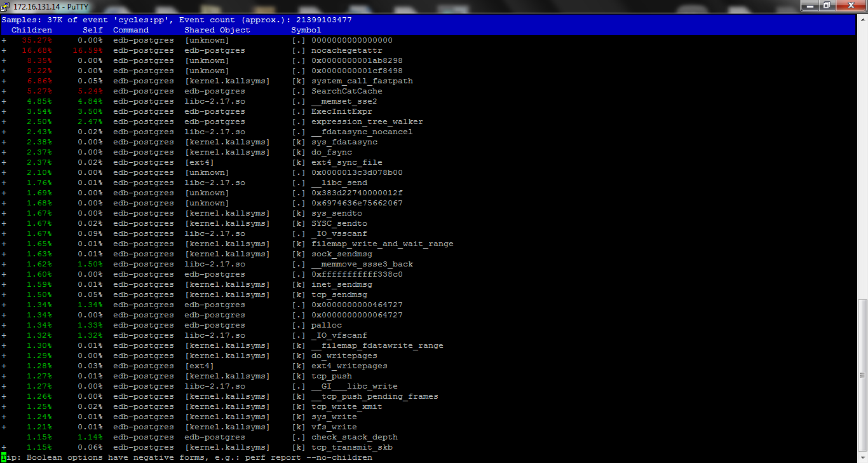Image resolution: width=868 pixels, height=463 pixels.
Task: Open the PuTTY system menu icon
Action: point(6,5)
